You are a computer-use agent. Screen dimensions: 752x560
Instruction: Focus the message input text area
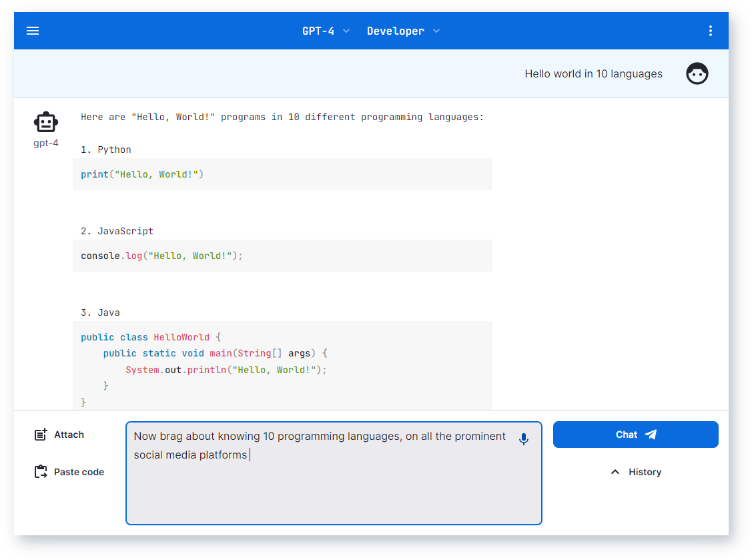pyautogui.click(x=334, y=473)
